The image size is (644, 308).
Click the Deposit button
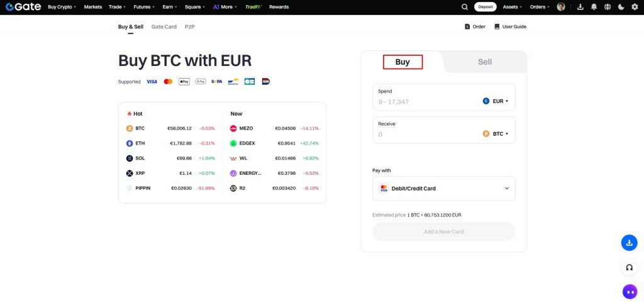485,7
